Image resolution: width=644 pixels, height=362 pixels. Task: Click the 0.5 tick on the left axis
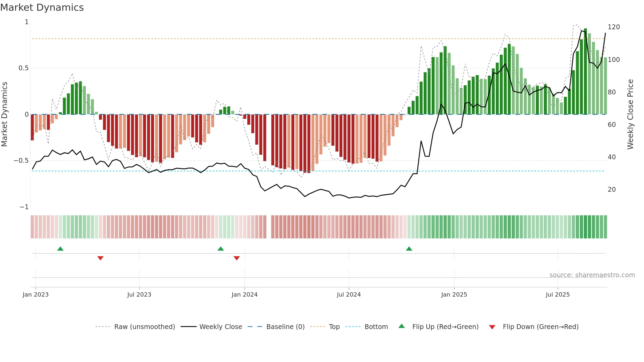point(23,68)
